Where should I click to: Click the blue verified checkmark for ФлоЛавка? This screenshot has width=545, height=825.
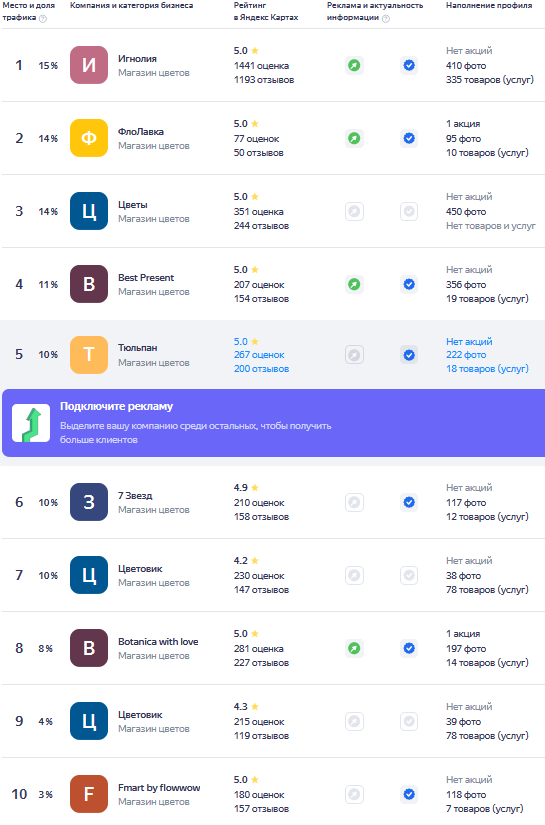point(409,138)
